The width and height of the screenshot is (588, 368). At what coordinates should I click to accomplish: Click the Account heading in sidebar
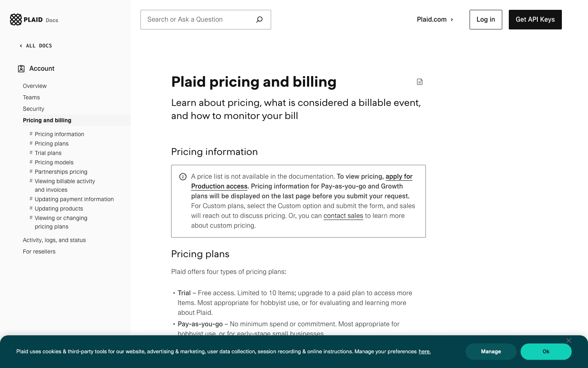coord(42,69)
